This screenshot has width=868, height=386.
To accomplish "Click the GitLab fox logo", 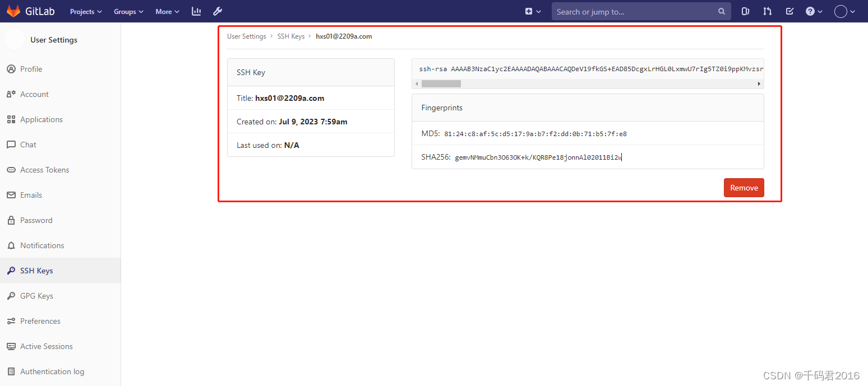I will pos(13,11).
